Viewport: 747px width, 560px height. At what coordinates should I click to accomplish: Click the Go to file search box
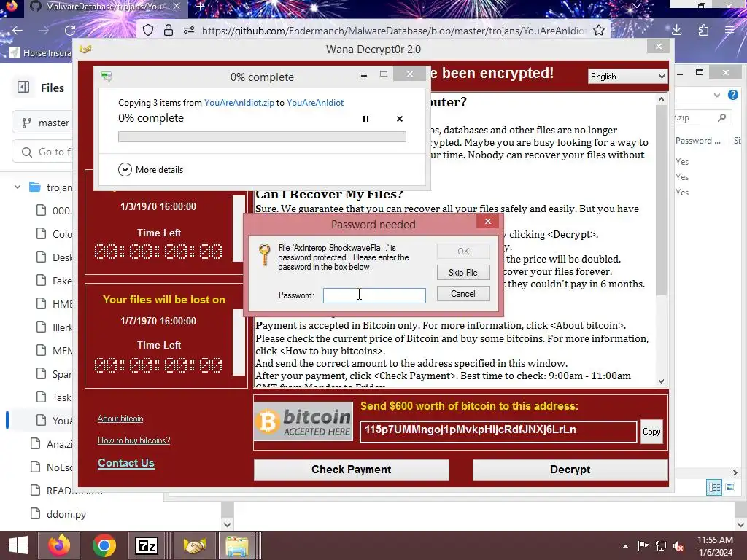[x=42, y=152]
